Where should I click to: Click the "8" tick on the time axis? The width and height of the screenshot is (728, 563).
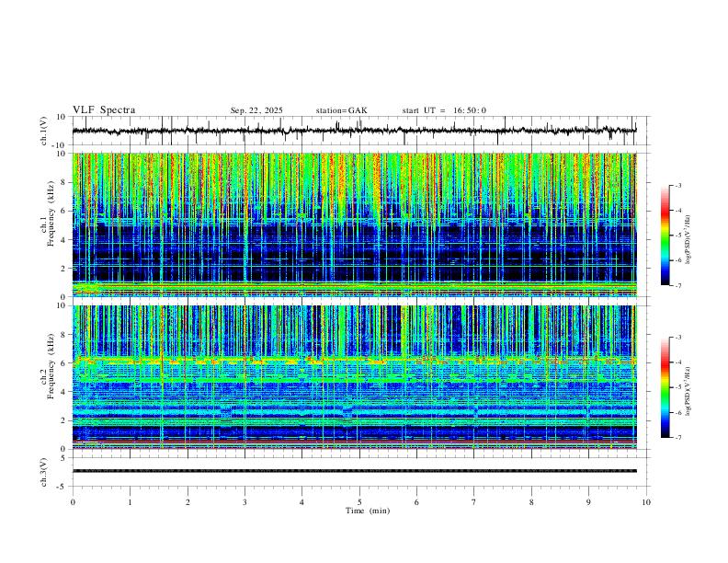click(531, 502)
